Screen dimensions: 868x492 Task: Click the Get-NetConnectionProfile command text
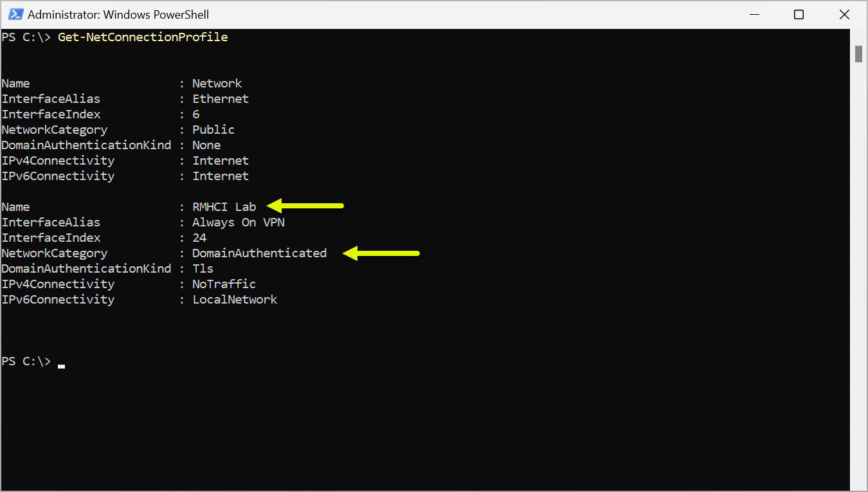[x=143, y=37]
